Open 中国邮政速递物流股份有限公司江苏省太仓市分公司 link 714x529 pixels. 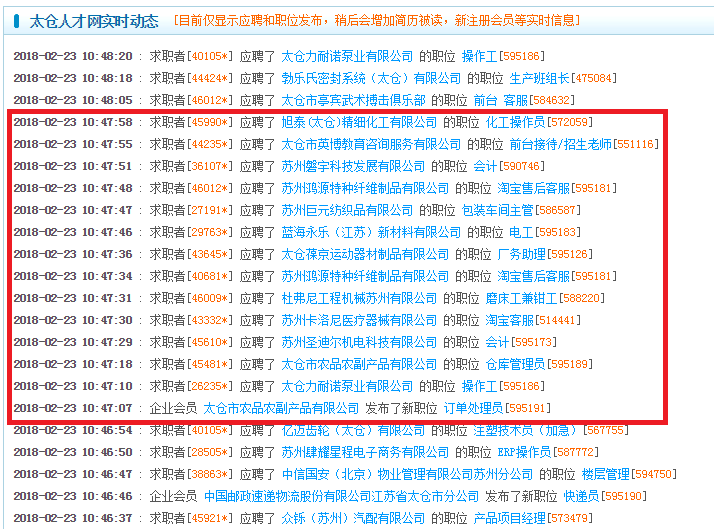point(341,496)
